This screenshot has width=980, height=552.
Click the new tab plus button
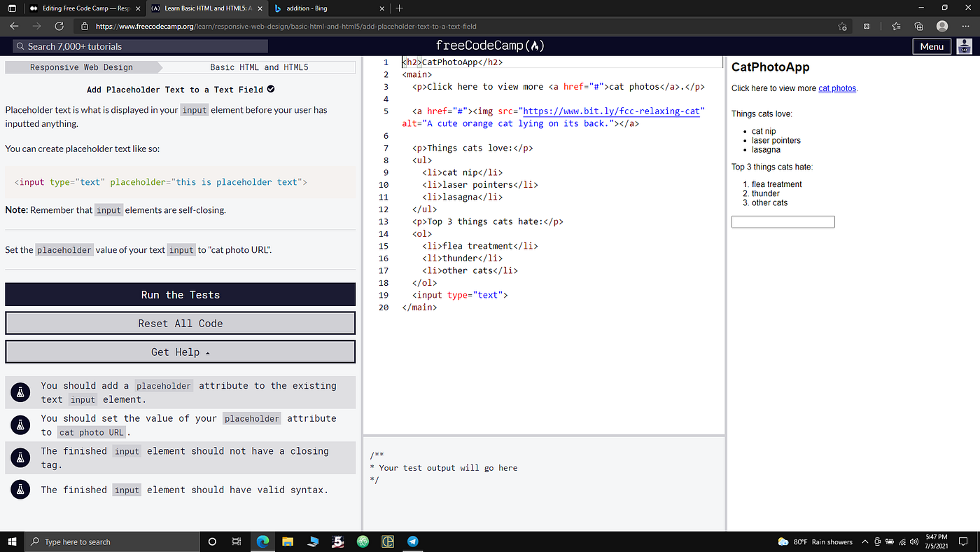click(x=399, y=8)
